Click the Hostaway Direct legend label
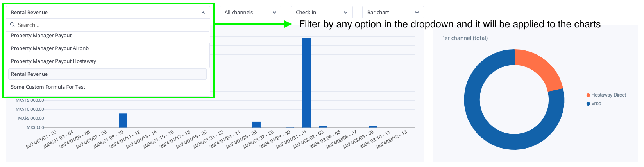Viewport: 644px width, 167px height. coord(608,95)
